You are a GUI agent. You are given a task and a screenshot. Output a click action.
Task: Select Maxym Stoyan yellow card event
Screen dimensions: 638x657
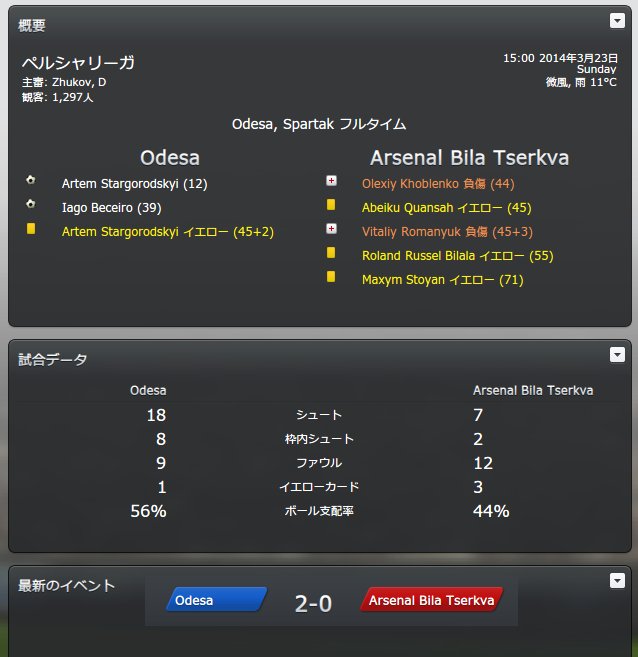pyautogui.click(x=443, y=280)
